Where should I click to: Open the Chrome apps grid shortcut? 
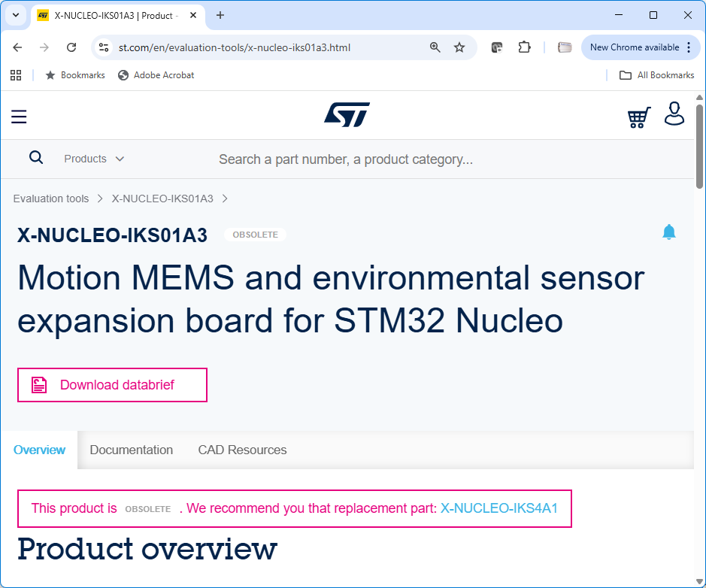pyautogui.click(x=16, y=75)
